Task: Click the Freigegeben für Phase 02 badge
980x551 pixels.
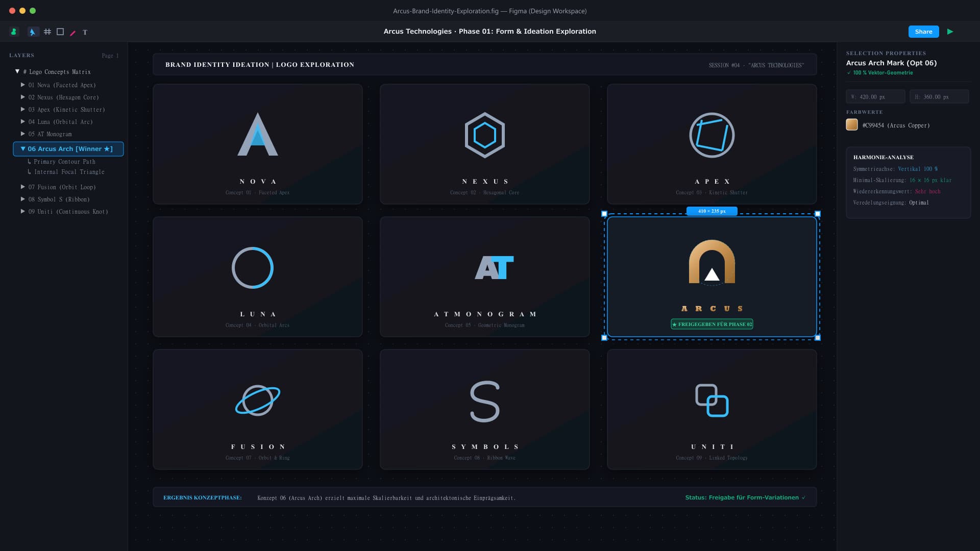Action: coord(712,324)
